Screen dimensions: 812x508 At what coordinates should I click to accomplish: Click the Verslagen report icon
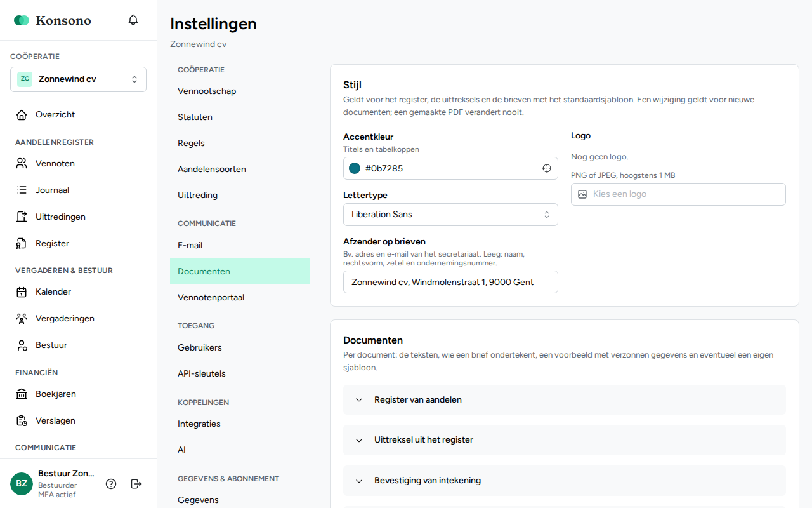(x=22, y=421)
